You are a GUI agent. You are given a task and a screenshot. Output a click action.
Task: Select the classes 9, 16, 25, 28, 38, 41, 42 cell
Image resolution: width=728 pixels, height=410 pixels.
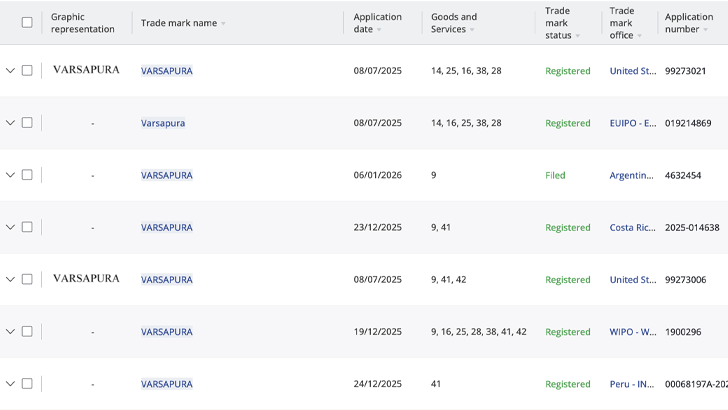479,332
